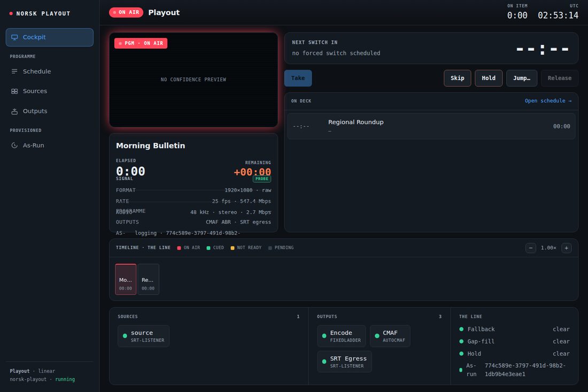This screenshot has height=392, width=588.
Task: Follow the Open schedule link
Action: click(x=548, y=101)
